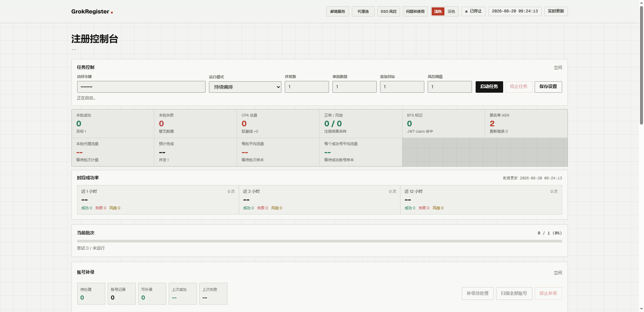Switch to 浅色 theme
The width and height of the screenshot is (644, 312).
[x=438, y=11]
